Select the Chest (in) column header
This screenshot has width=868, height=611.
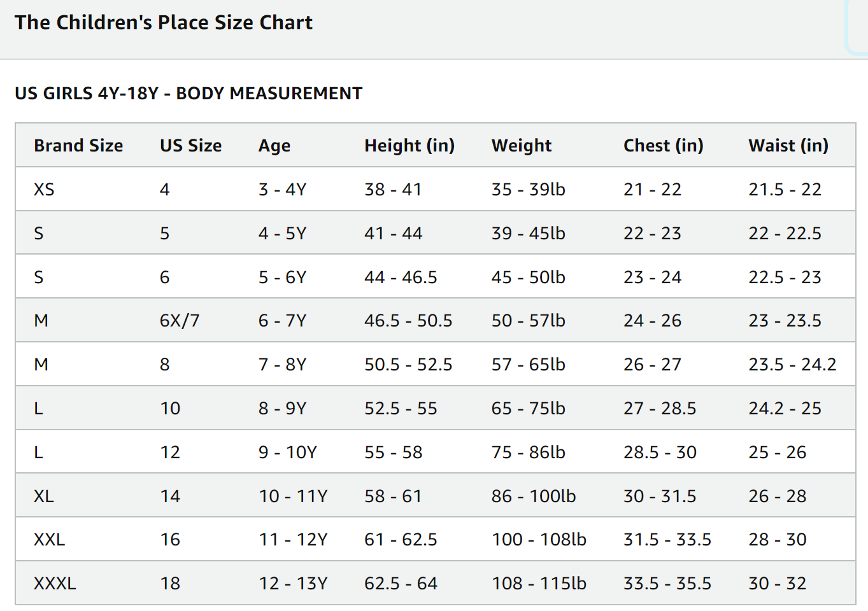click(x=663, y=146)
